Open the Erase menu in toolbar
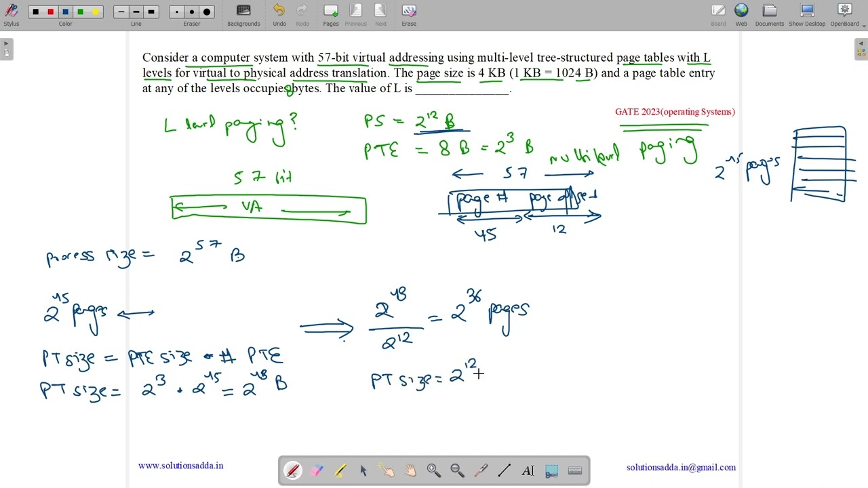868x488 pixels. click(409, 15)
